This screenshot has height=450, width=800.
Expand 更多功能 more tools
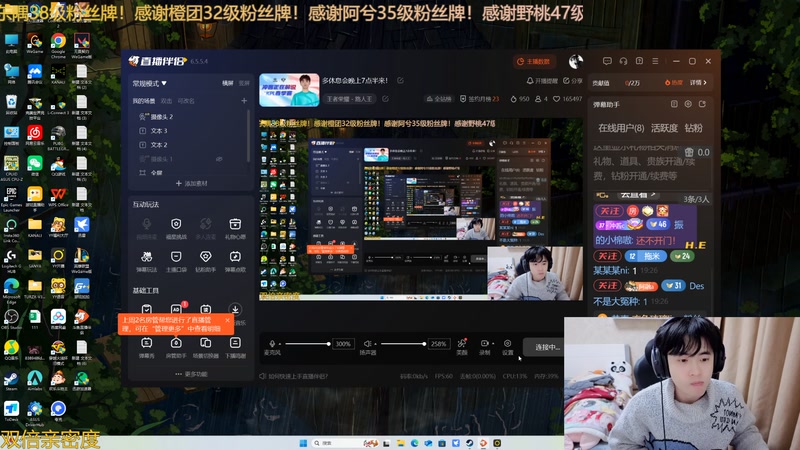(x=191, y=374)
